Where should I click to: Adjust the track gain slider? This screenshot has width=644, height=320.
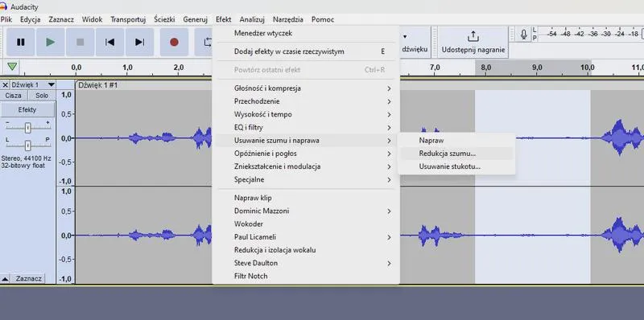tap(27, 128)
